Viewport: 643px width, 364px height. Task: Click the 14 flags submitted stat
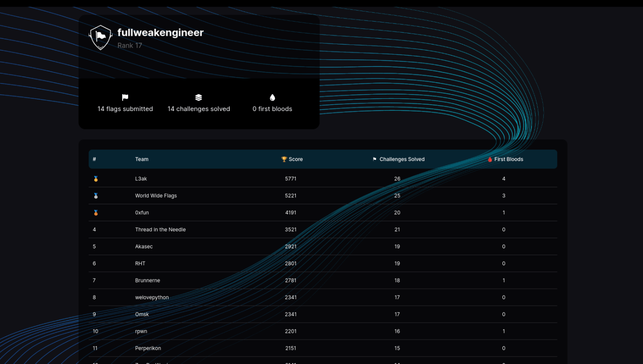[125, 109]
